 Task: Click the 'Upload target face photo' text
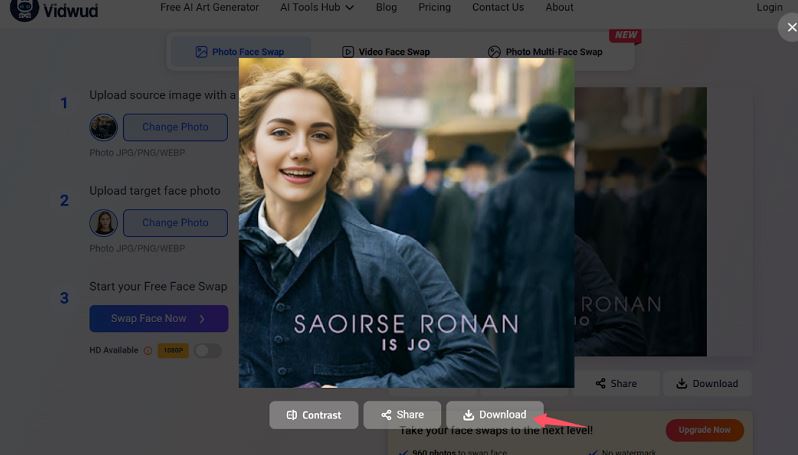pyautogui.click(x=155, y=191)
